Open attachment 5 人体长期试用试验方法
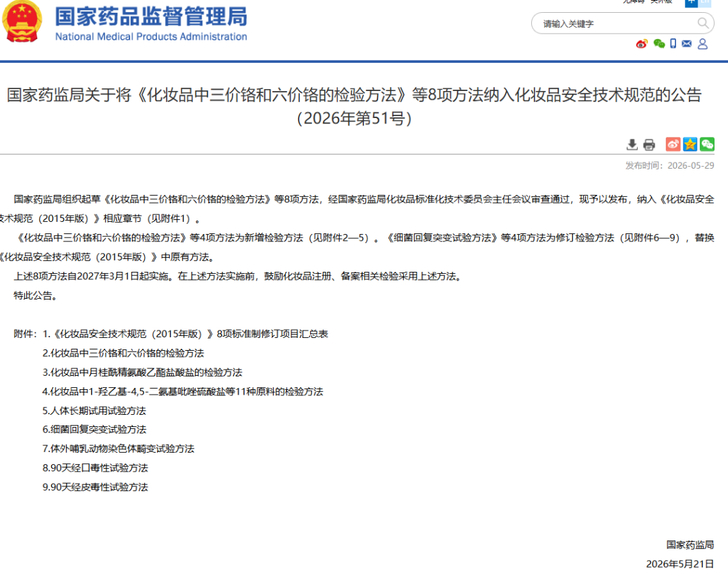This screenshot has height=570, width=728. click(94, 411)
